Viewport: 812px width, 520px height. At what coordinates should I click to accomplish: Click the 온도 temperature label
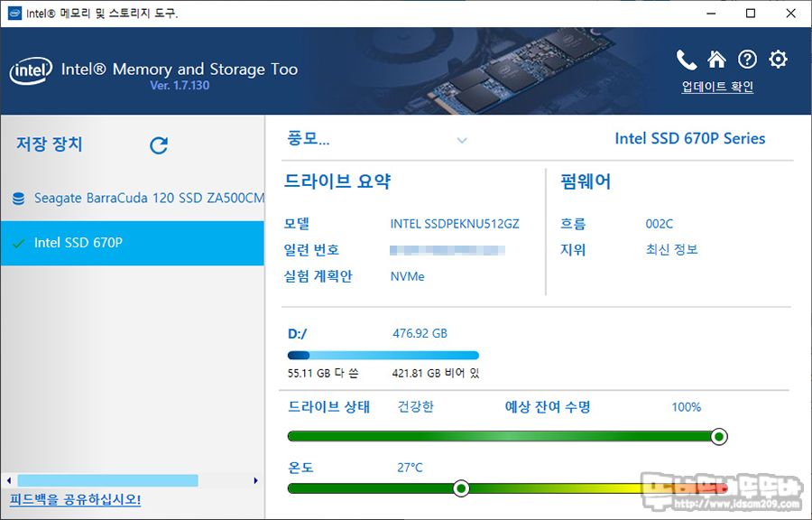click(300, 468)
